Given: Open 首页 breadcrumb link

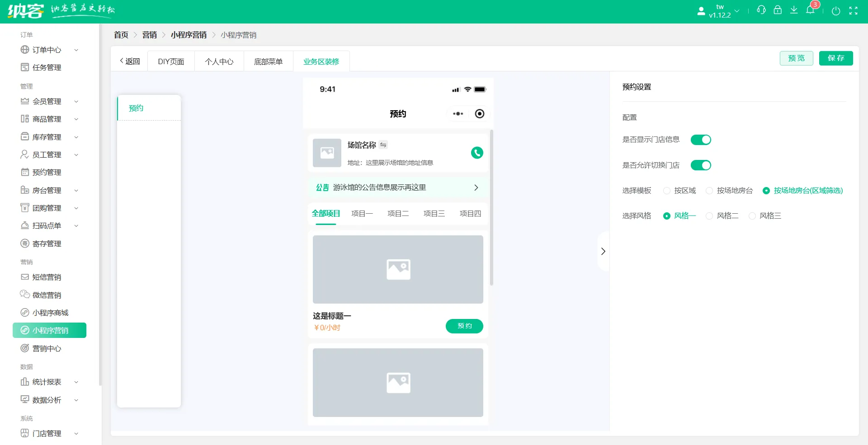Looking at the screenshot, I should 121,35.
